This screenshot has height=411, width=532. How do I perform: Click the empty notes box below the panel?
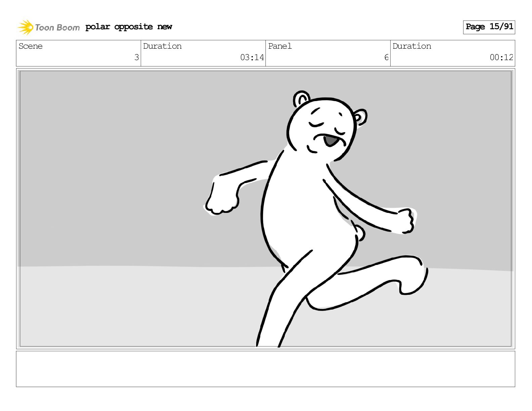point(265,369)
